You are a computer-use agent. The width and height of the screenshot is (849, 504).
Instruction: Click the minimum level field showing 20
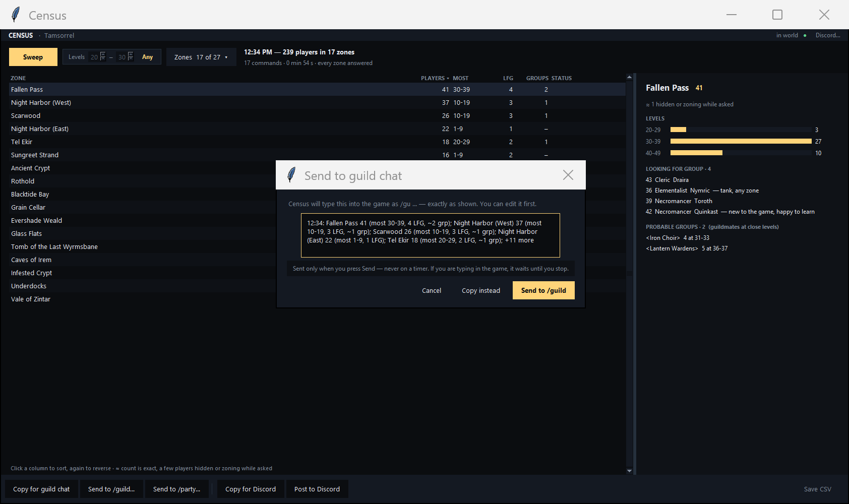tap(94, 57)
